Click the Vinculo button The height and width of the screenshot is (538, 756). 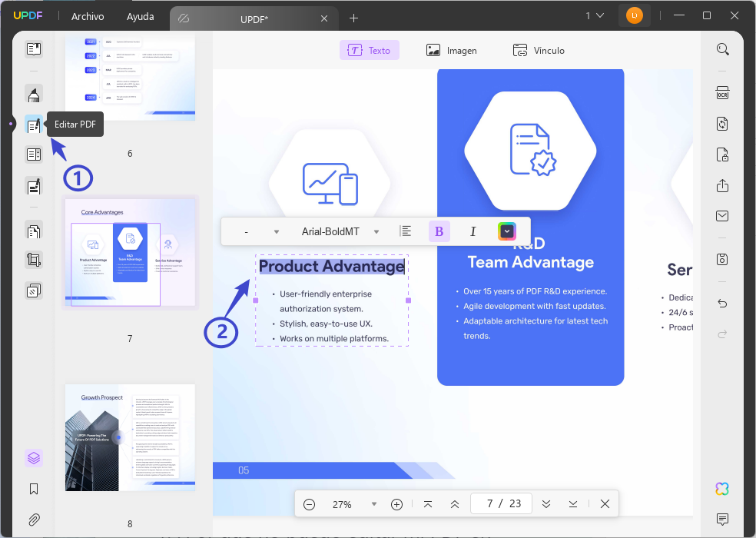click(539, 50)
